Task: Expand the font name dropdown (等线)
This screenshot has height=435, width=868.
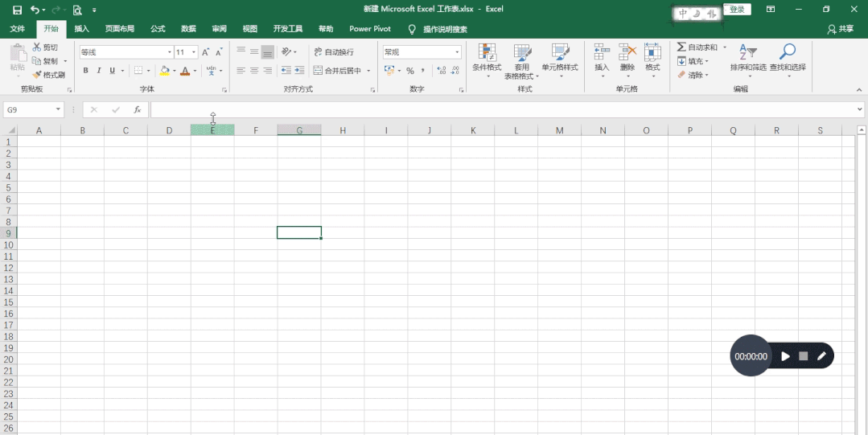Action: pos(170,52)
